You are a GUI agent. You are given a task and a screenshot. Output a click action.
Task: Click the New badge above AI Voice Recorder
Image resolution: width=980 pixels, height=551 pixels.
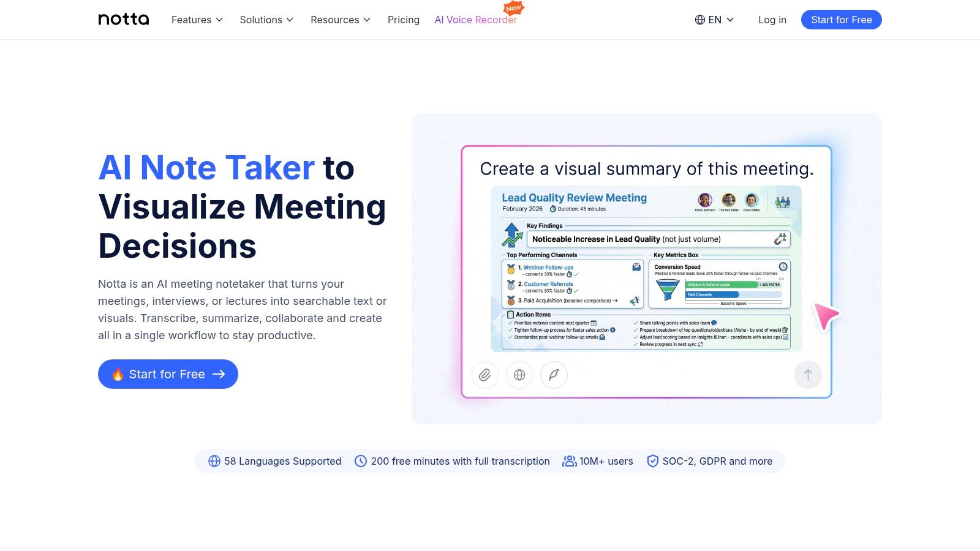513,9
